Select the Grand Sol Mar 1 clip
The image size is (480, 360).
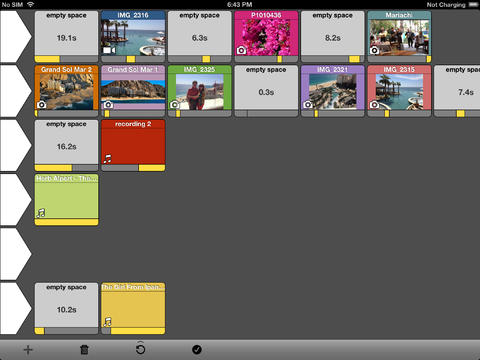click(x=133, y=88)
